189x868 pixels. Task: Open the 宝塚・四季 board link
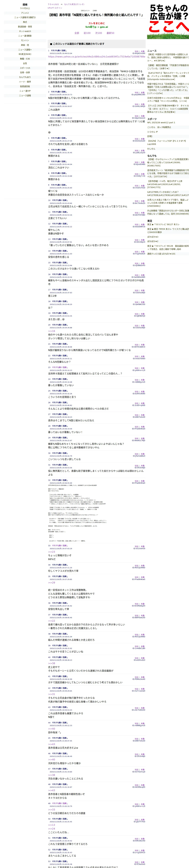(x=25, y=72)
